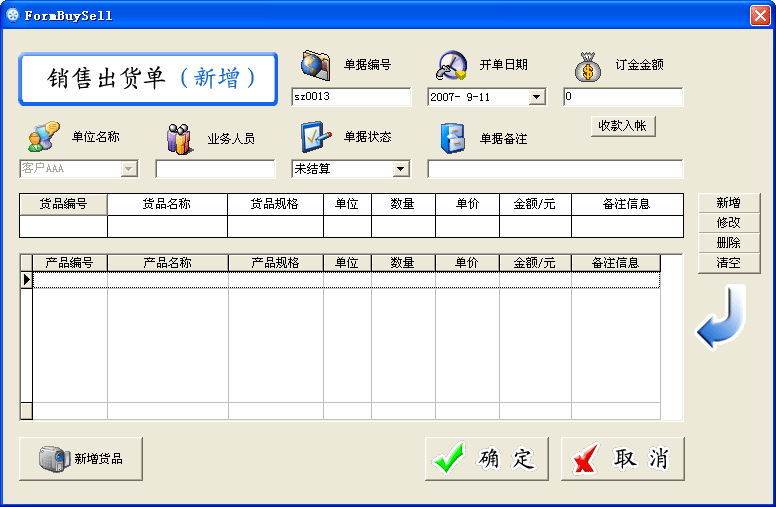Screen dimensions: 776x507
Task: Click the 删除 button
Action: pos(728,243)
